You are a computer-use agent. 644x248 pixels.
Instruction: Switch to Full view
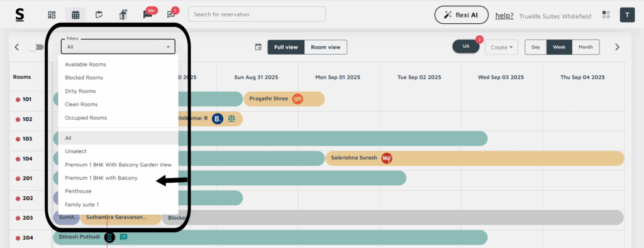[286, 47]
